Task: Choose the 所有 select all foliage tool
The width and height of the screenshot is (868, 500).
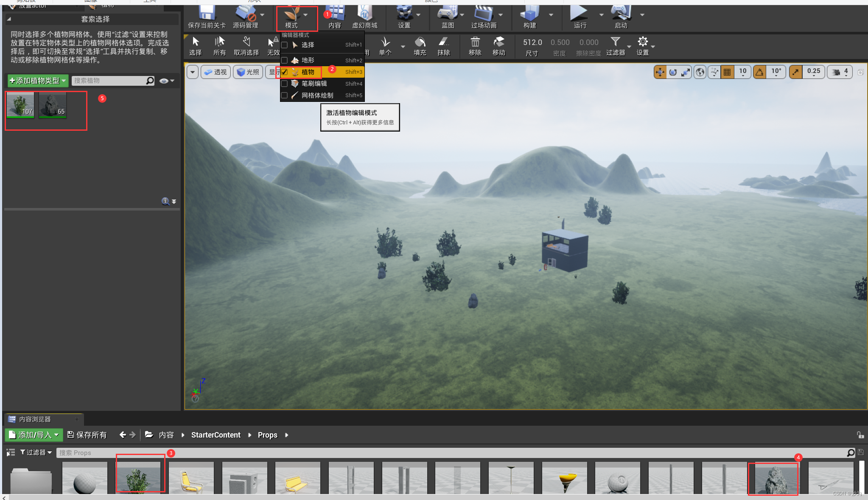Action: point(219,46)
